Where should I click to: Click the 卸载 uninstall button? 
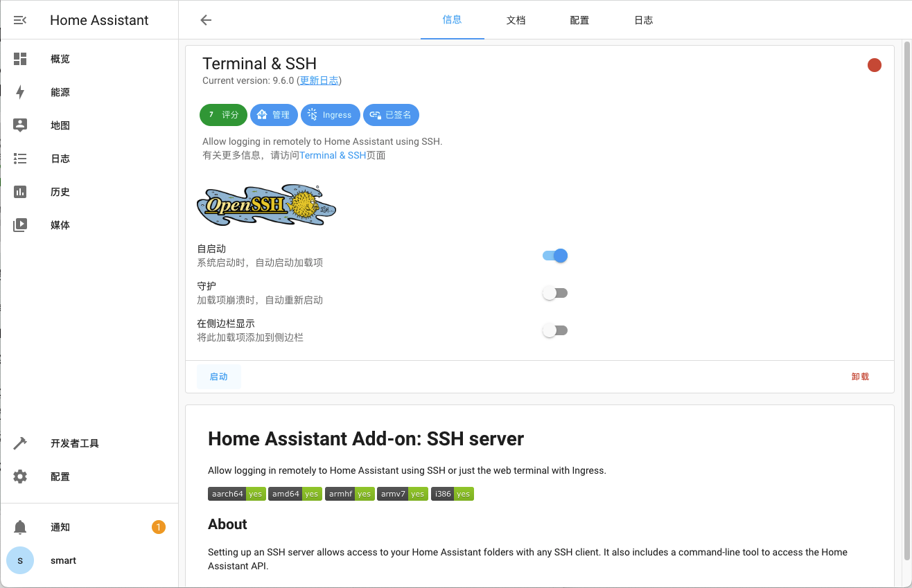point(860,377)
